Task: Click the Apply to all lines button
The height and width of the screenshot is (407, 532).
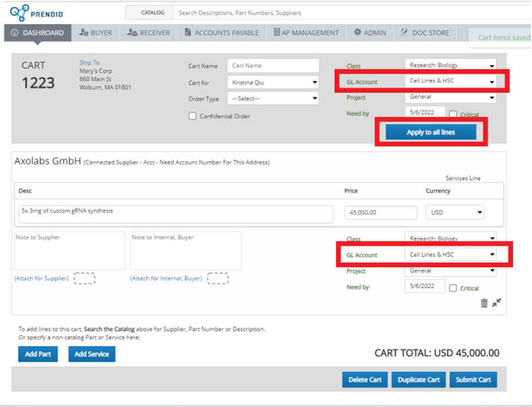Action: (x=431, y=132)
